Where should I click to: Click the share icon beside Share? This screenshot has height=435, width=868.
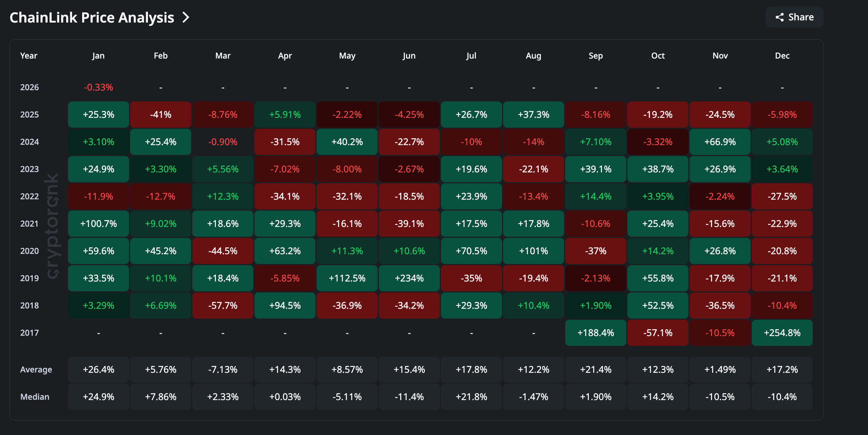click(x=779, y=17)
